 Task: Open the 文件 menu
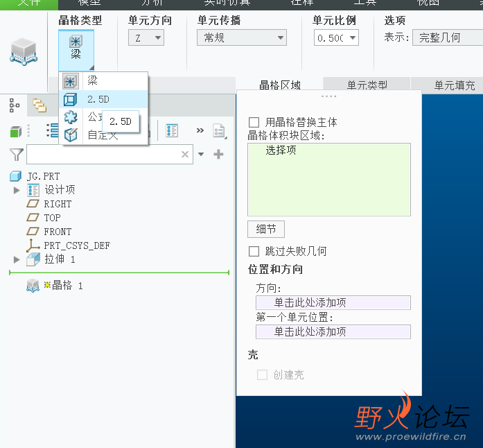click(29, 3)
